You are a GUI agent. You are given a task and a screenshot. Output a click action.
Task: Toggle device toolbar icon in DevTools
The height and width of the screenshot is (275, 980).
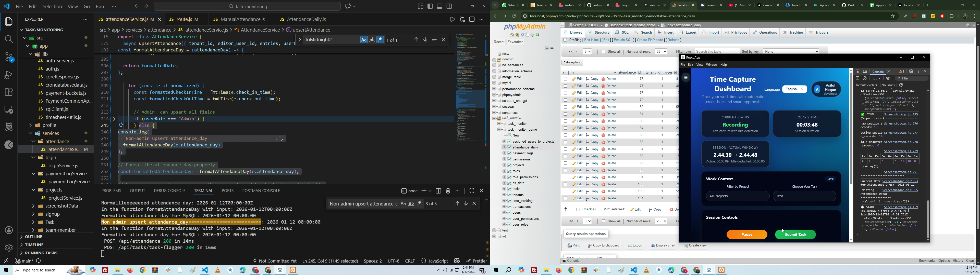coord(865,71)
